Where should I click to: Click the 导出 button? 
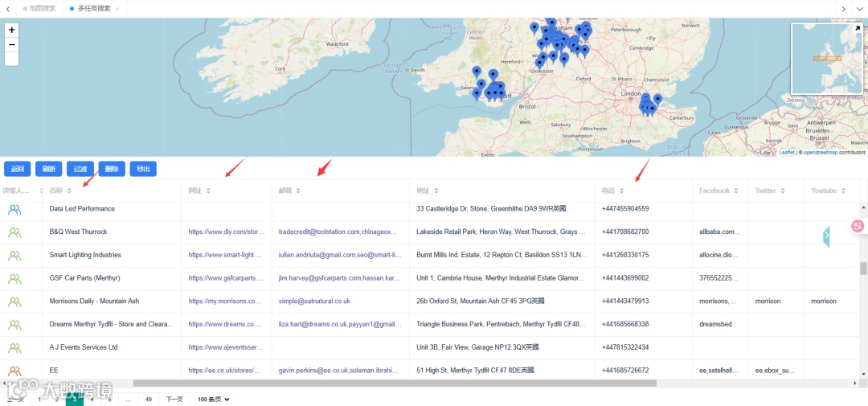[x=143, y=169]
